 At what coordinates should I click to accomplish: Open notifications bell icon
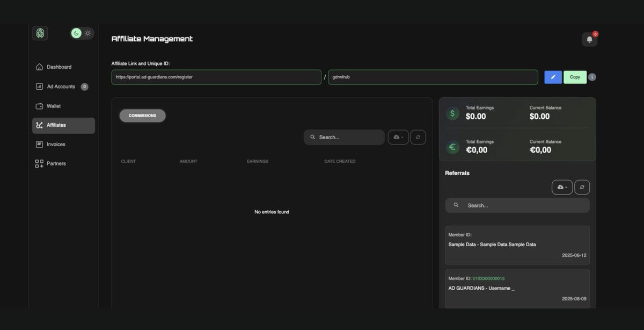pyautogui.click(x=589, y=39)
